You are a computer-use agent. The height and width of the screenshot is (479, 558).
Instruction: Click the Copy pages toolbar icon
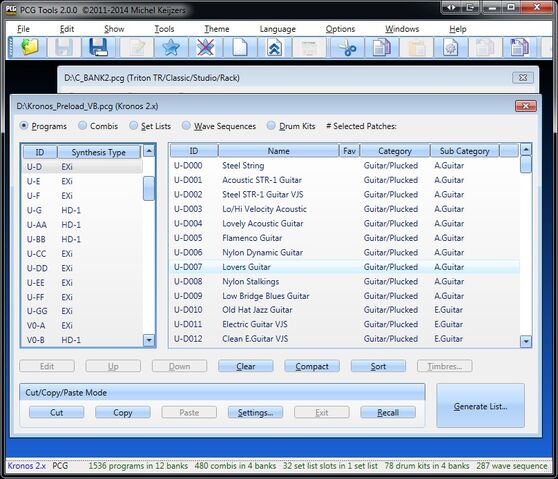381,47
